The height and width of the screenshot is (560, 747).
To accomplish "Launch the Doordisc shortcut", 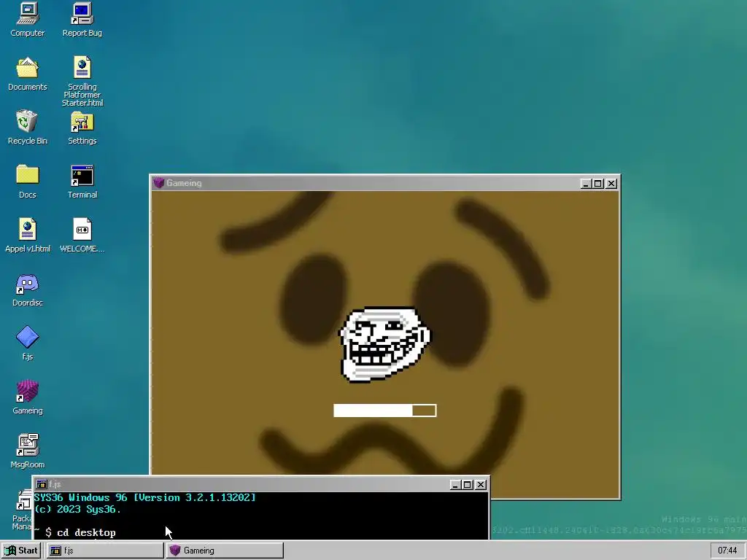I will pyautogui.click(x=27, y=289).
